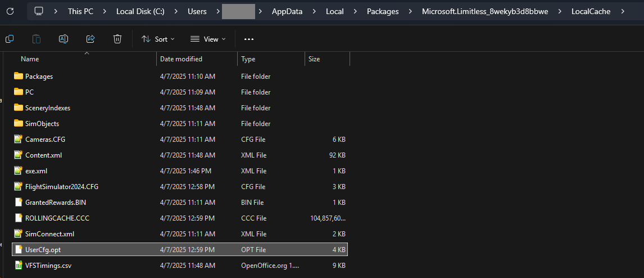Navigate to Local in the breadcrumb

click(335, 11)
